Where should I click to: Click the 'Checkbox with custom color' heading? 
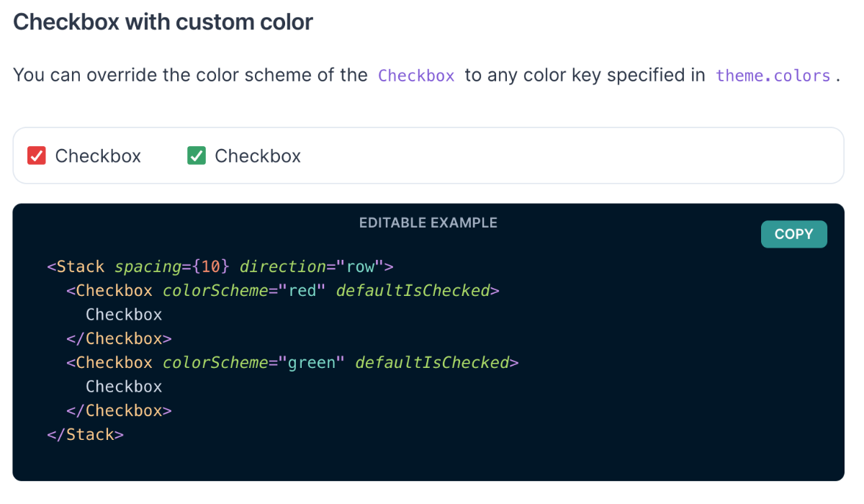click(163, 22)
